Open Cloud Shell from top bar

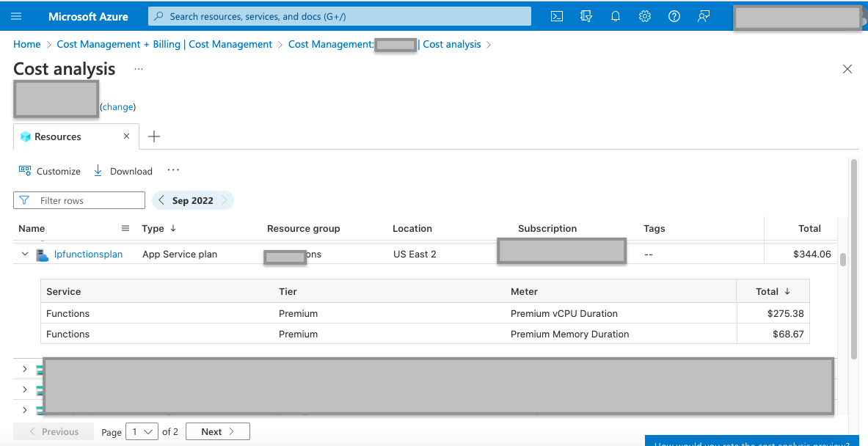point(557,16)
